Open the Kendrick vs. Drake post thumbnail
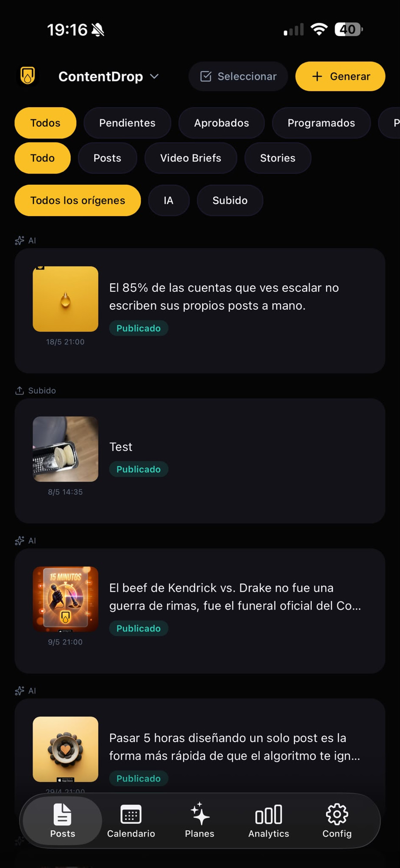Viewport: 400px width, 868px height. (x=66, y=599)
